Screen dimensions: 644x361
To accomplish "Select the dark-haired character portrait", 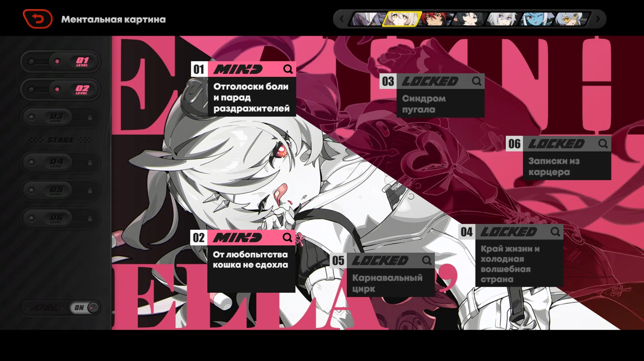I will pyautogui.click(x=469, y=19).
